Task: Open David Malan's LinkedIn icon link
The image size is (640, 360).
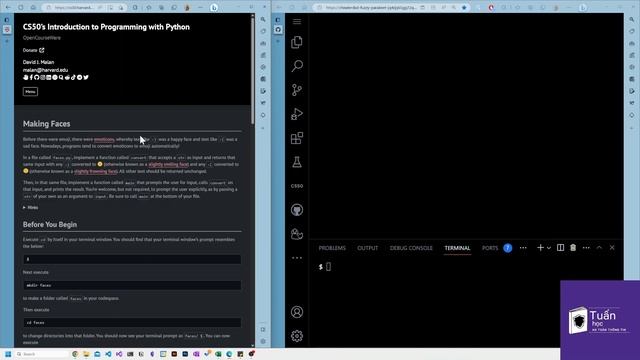Action: coord(49,77)
